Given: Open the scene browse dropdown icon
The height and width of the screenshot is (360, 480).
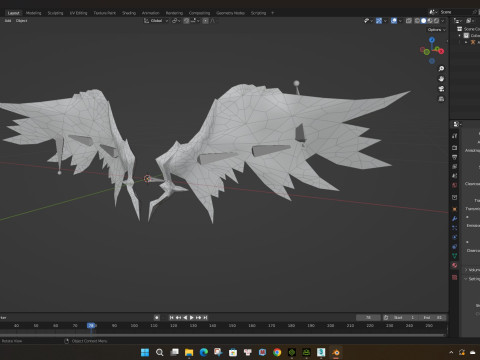Looking at the screenshot, I should (433, 12).
